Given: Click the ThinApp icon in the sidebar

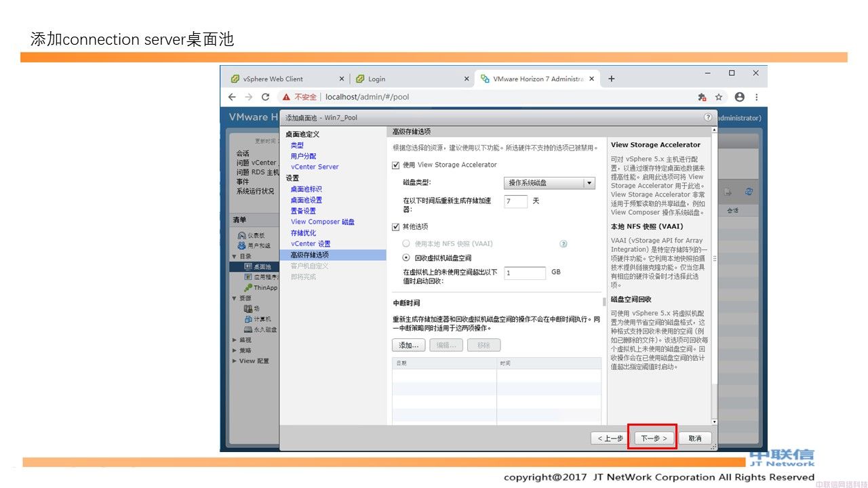Looking at the screenshot, I should click(x=248, y=287).
